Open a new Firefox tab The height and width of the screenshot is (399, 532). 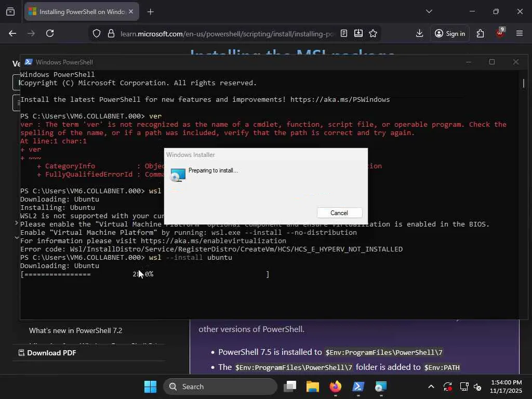pos(151,12)
